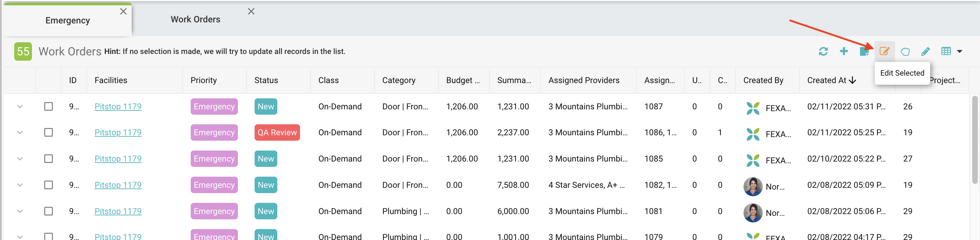Click the 2,237.00 summary cell
The image size is (980, 240).
[513, 132]
